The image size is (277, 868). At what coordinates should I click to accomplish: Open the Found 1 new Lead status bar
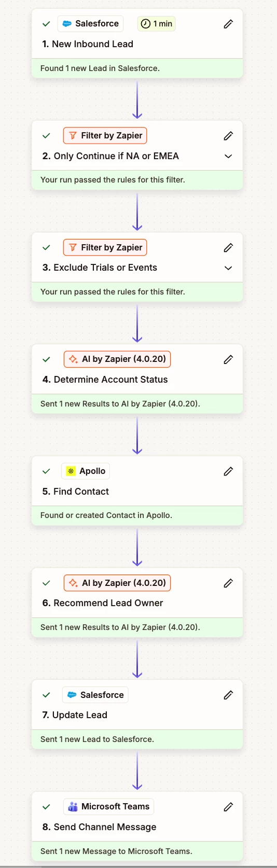pyautogui.click(x=137, y=68)
